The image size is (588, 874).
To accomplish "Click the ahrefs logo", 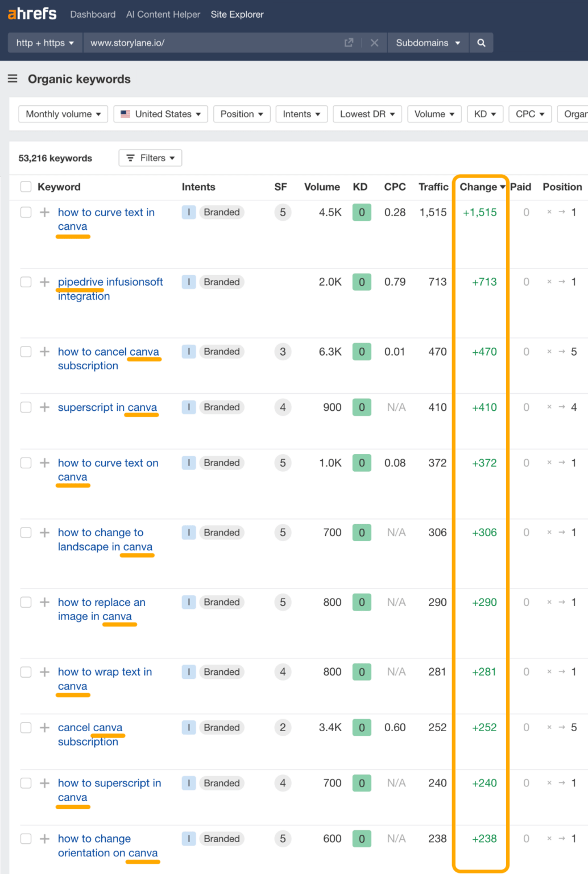I will 31,14.
